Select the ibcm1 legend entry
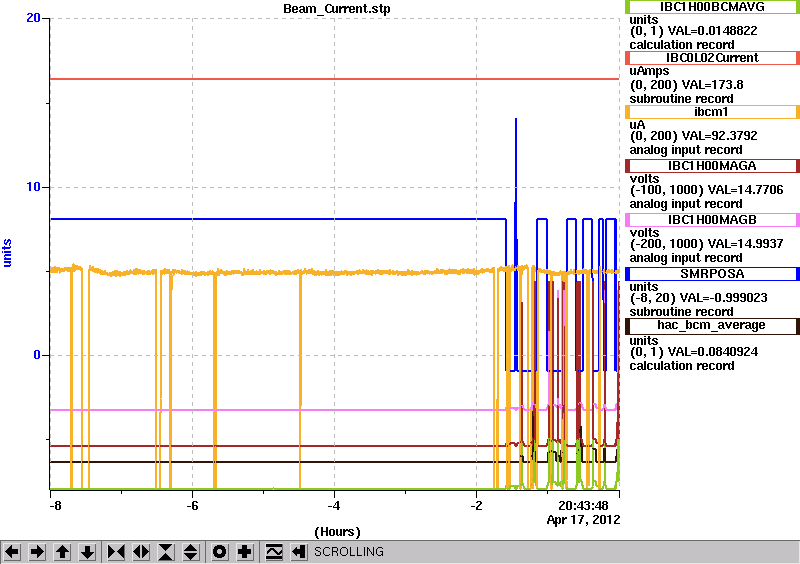 pos(712,112)
